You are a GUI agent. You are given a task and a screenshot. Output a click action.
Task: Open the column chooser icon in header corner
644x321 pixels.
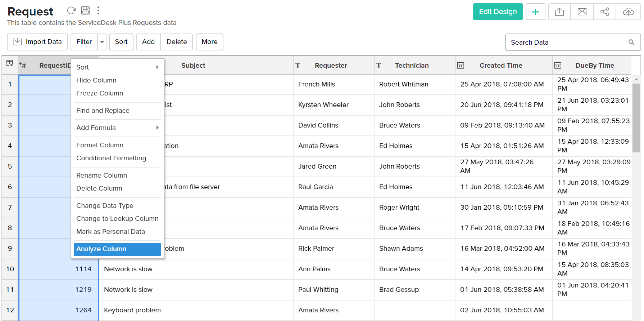[10, 64]
